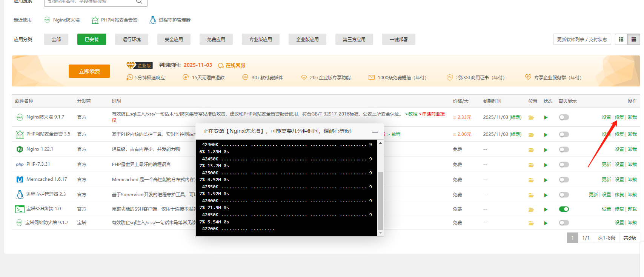Click recent item Nginx防火墙

62,20
